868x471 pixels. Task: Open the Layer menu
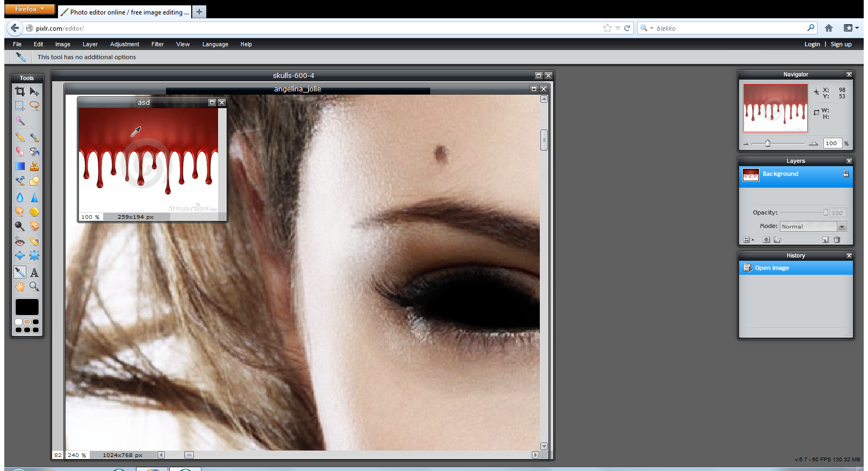tap(90, 44)
